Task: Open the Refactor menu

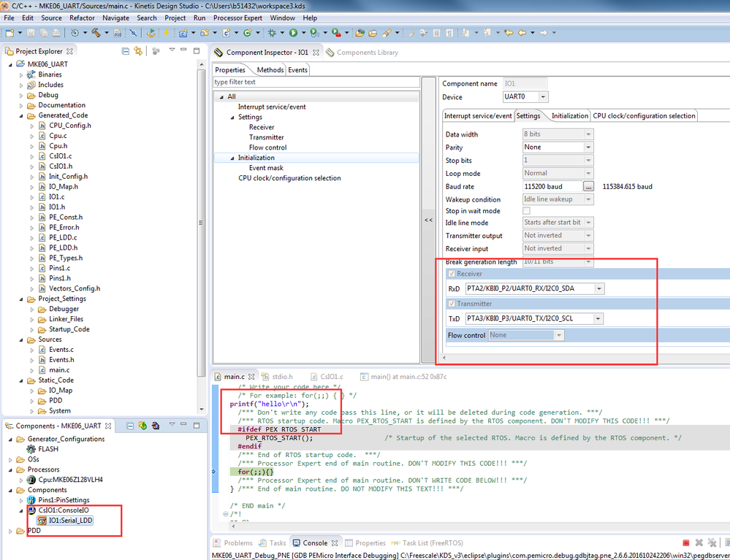Action: pyautogui.click(x=82, y=18)
